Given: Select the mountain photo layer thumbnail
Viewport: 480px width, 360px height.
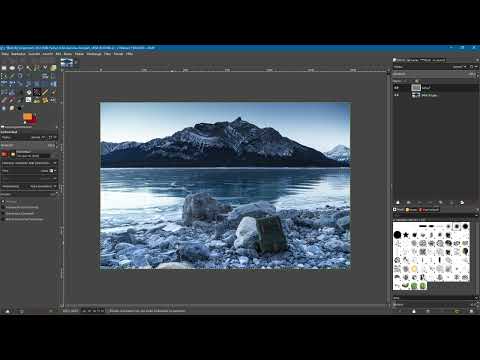Looking at the screenshot, I should [416, 95].
